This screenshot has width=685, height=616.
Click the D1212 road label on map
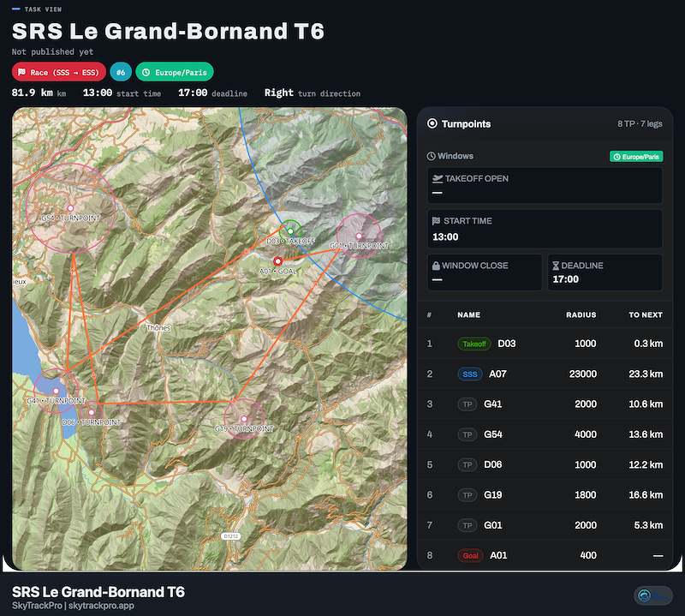click(230, 536)
